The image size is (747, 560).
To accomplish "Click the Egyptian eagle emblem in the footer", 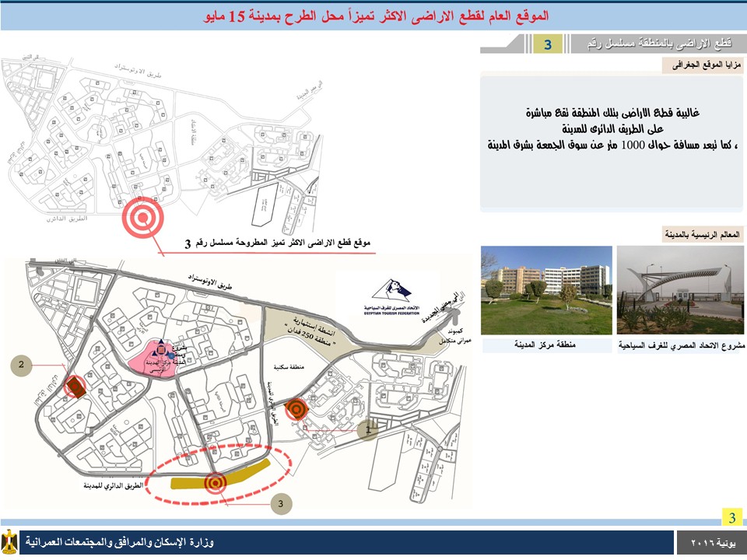I will 9,542.
